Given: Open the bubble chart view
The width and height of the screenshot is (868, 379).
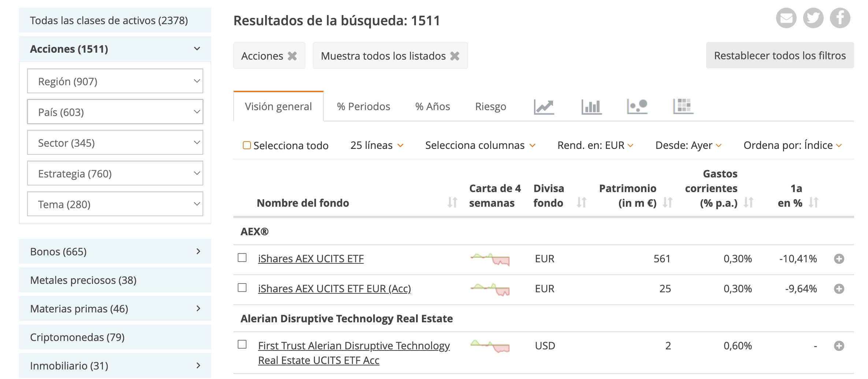Looking at the screenshot, I should pos(637,106).
